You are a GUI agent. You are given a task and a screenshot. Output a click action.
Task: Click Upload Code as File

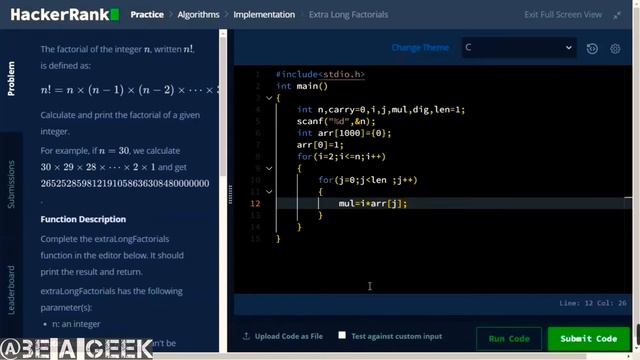click(289, 336)
